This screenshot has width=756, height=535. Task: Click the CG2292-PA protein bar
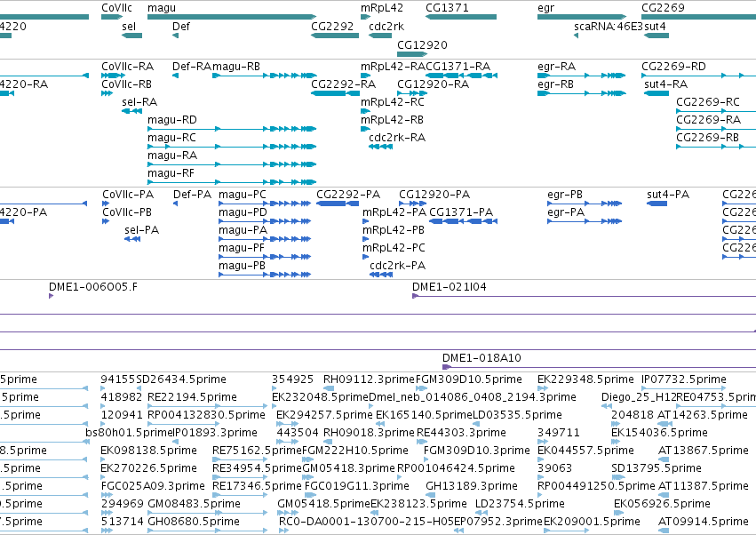pyautogui.click(x=338, y=204)
